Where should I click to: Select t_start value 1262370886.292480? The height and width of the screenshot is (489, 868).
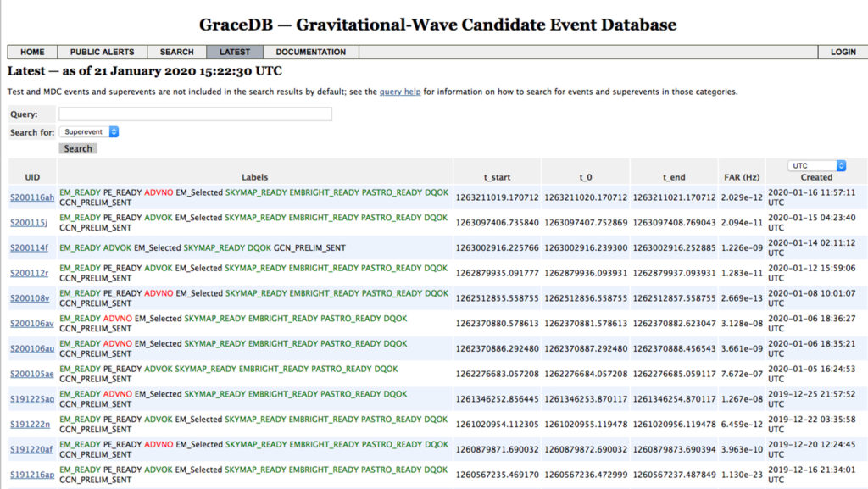[x=497, y=348]
